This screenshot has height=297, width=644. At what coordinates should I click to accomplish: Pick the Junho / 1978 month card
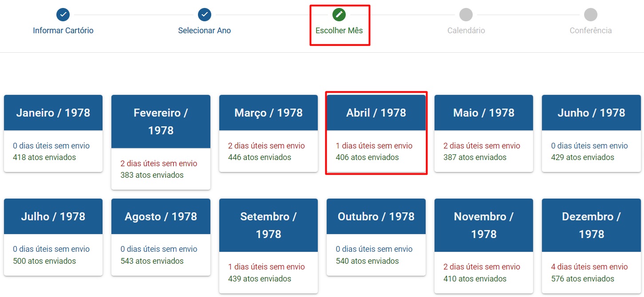click(591, 133)
